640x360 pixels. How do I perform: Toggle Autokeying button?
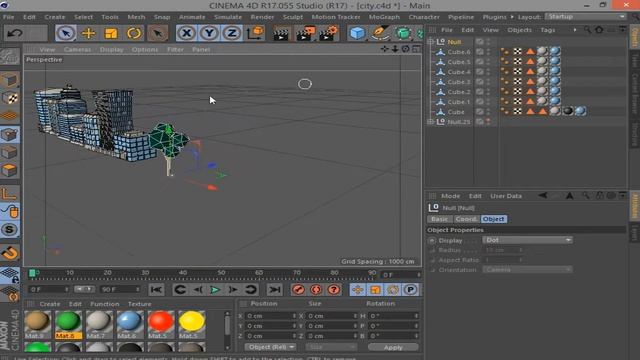pyautogui.click(x=316, y=289)
